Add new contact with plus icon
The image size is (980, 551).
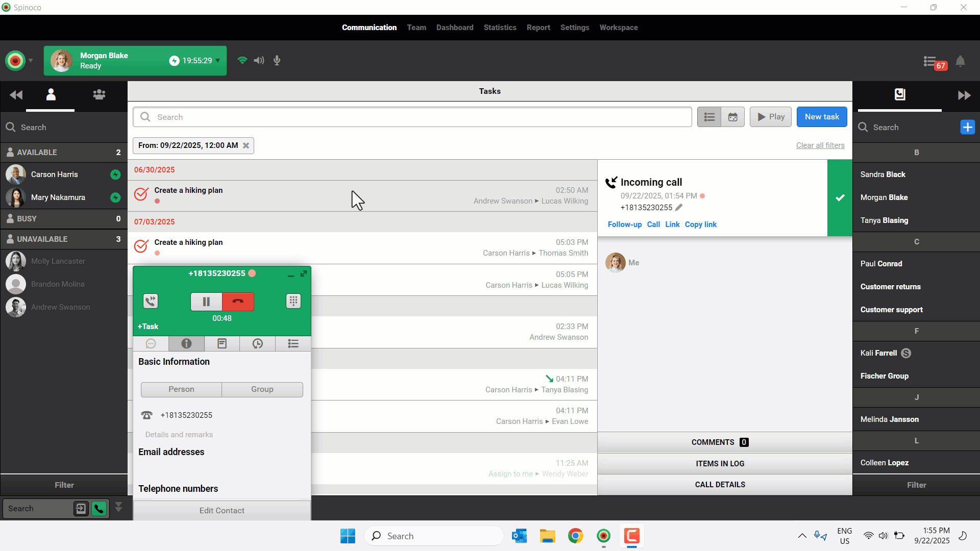tap(967, 127)
